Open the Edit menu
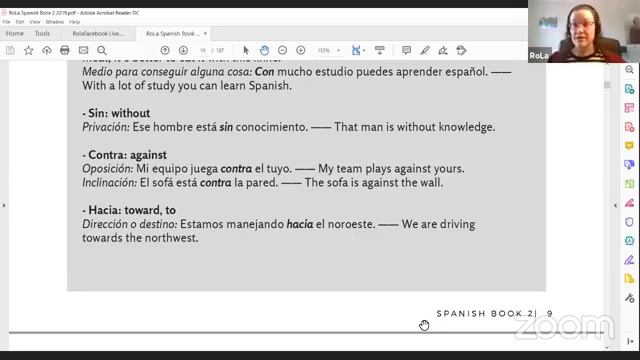Image resolution: width=640 pixels, height=360 pixels. (20, 22)
